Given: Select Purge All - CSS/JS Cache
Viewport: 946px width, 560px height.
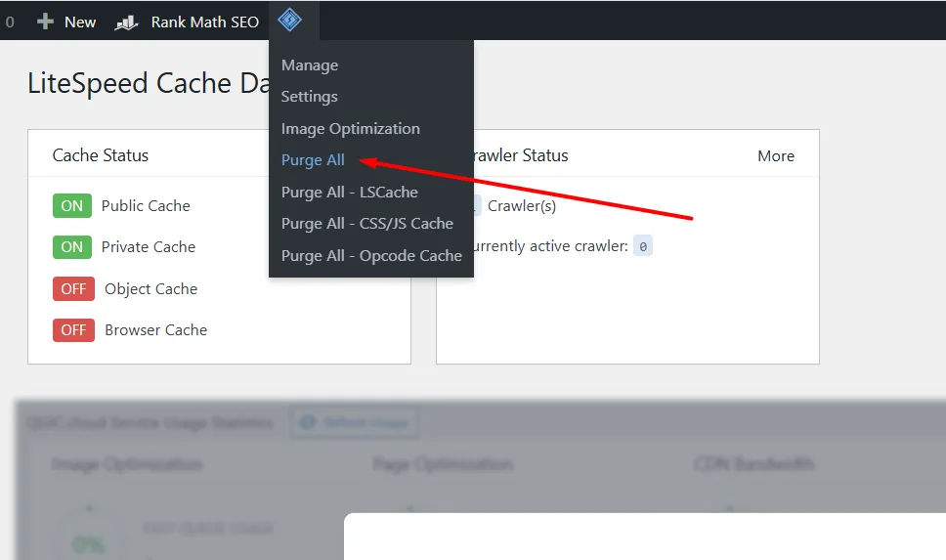Looking at the screenshot, I should [366, 223].
